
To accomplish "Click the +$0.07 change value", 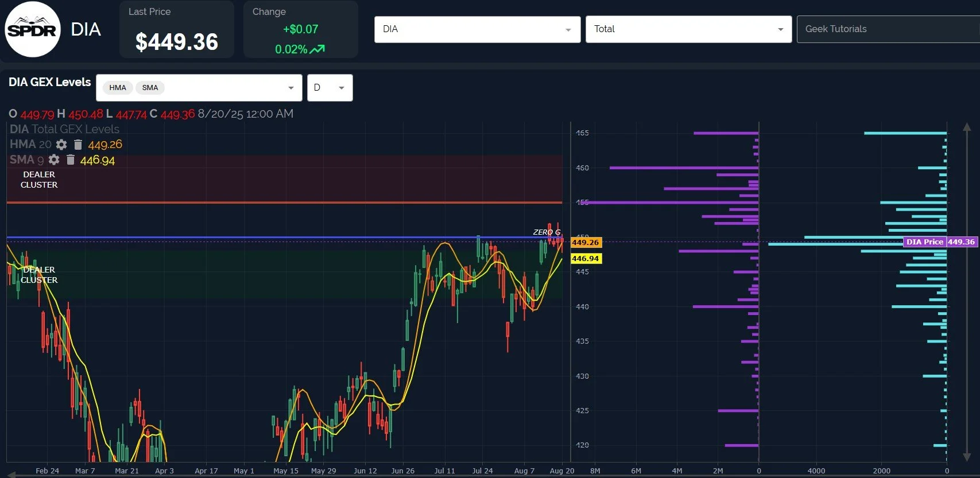I will [300, 29].
